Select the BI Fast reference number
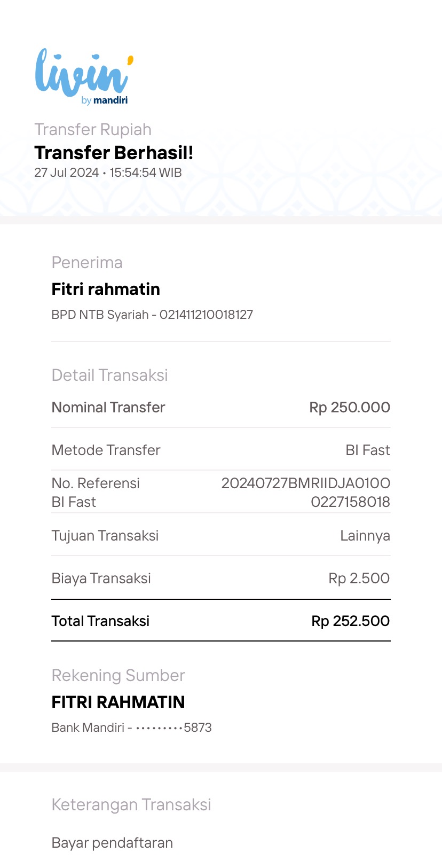The image size is (442, 868). pos(306,492)
